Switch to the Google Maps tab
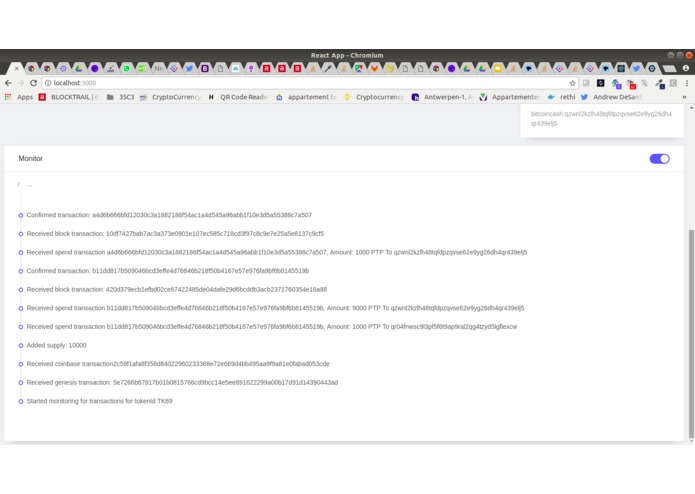 [359, 68]
